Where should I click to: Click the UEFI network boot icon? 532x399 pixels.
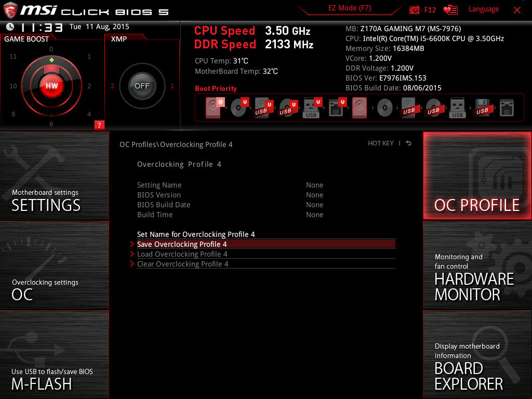337,108
